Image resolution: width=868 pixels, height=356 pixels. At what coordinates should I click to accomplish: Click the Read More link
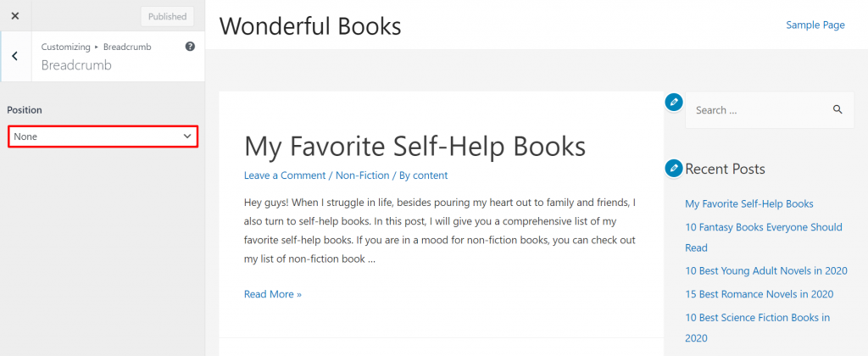coord(272,294)
